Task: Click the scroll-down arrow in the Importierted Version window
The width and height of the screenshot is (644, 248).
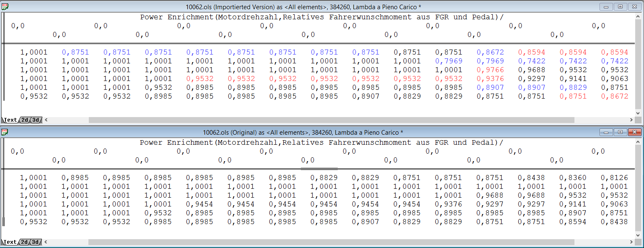Action: click(639, 113)
